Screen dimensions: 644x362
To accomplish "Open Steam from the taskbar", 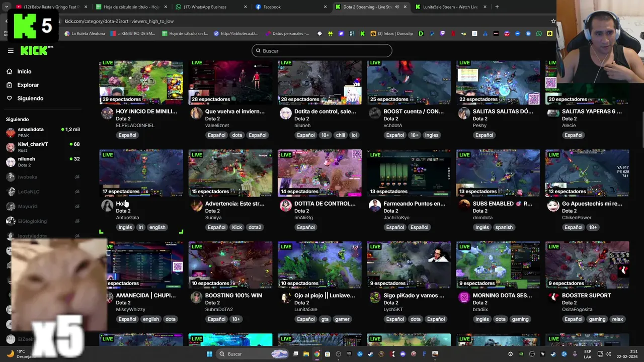I will pyautogui.click(x=371, y=354).
